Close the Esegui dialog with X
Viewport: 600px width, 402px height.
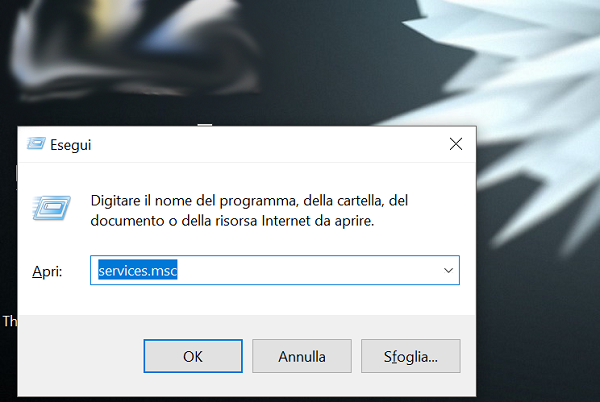[x=456, y=144]
